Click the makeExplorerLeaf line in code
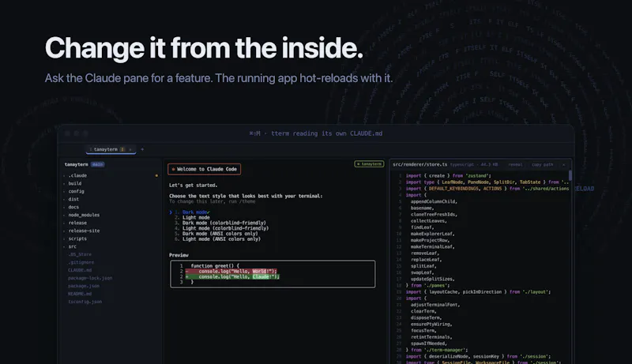Viewport: 632px width, 364px height. point(432,234)
